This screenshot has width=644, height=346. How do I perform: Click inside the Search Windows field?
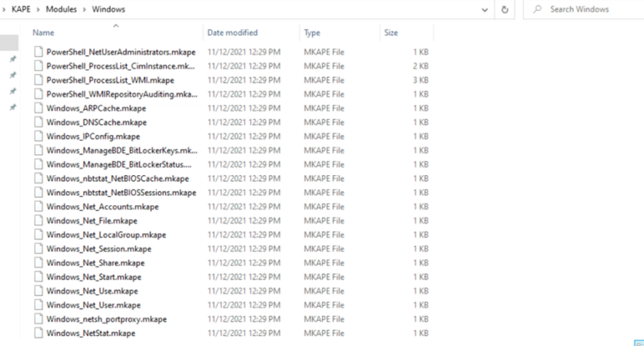[584, 9]
